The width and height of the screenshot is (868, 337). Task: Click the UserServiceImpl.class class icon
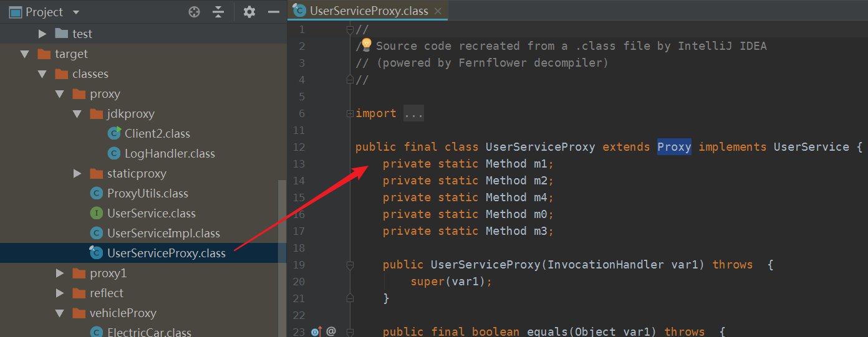point(97,233)
